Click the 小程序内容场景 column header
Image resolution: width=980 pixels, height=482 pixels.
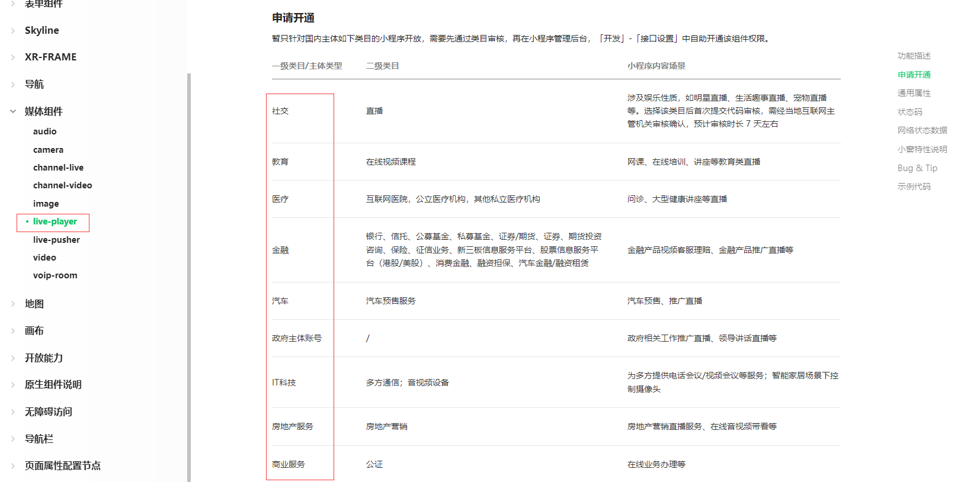[656, 66]
